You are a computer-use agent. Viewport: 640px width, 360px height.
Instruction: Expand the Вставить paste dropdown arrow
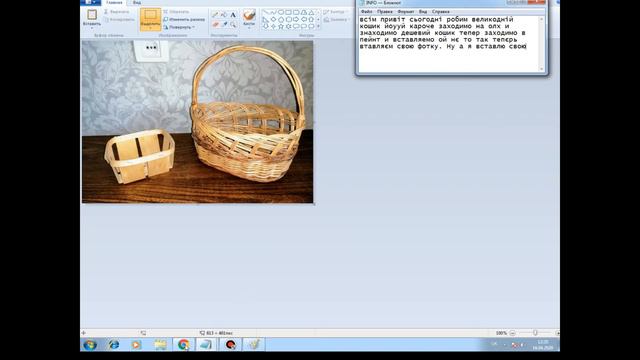[92, 29]
